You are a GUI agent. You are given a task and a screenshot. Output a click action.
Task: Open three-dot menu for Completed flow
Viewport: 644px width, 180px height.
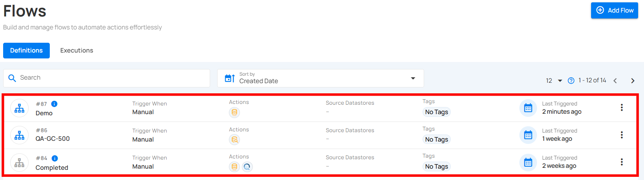tap(622, 162)
